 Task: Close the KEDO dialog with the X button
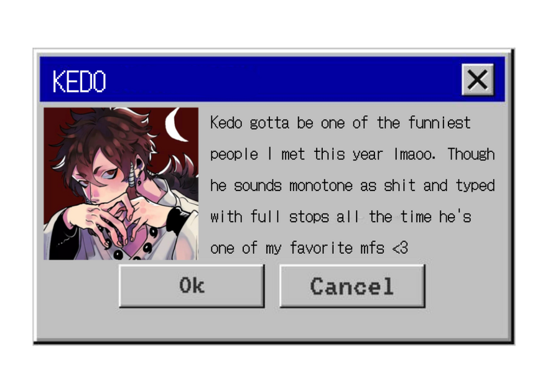tap(478, 80)
